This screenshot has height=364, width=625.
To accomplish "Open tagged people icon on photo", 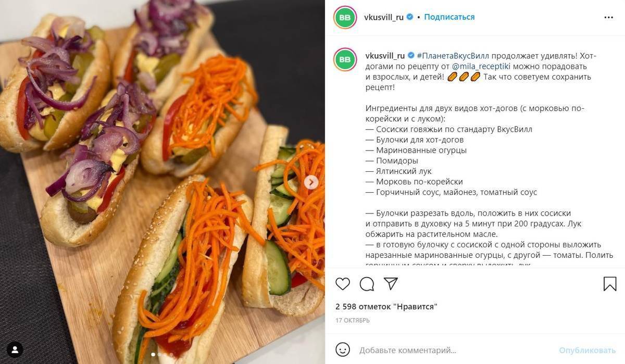I will 15,349.
